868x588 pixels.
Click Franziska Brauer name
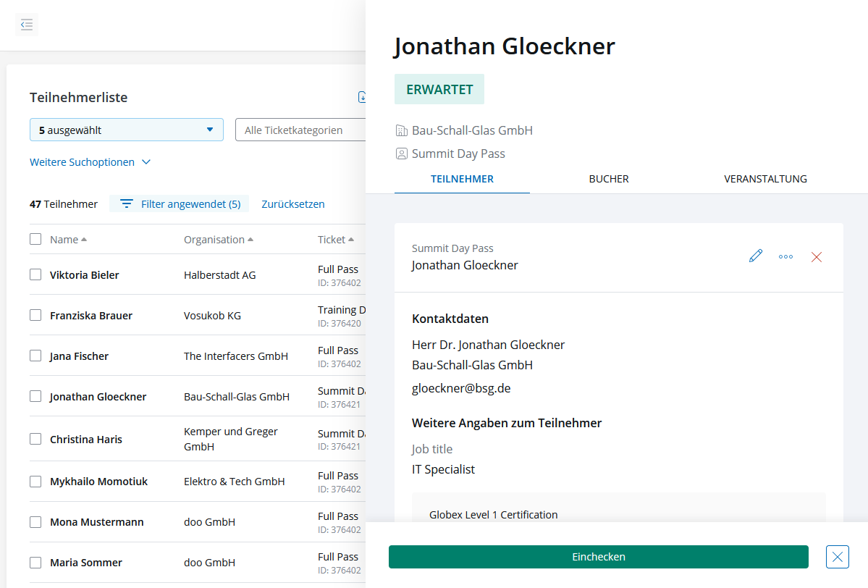tap(91, 316)
